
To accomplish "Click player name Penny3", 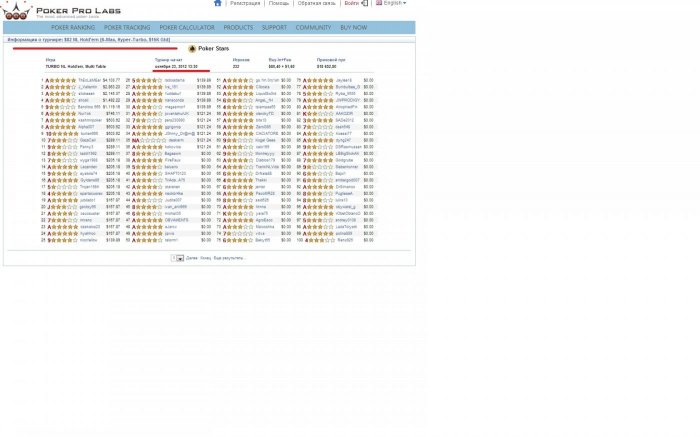I will point(87,147).
